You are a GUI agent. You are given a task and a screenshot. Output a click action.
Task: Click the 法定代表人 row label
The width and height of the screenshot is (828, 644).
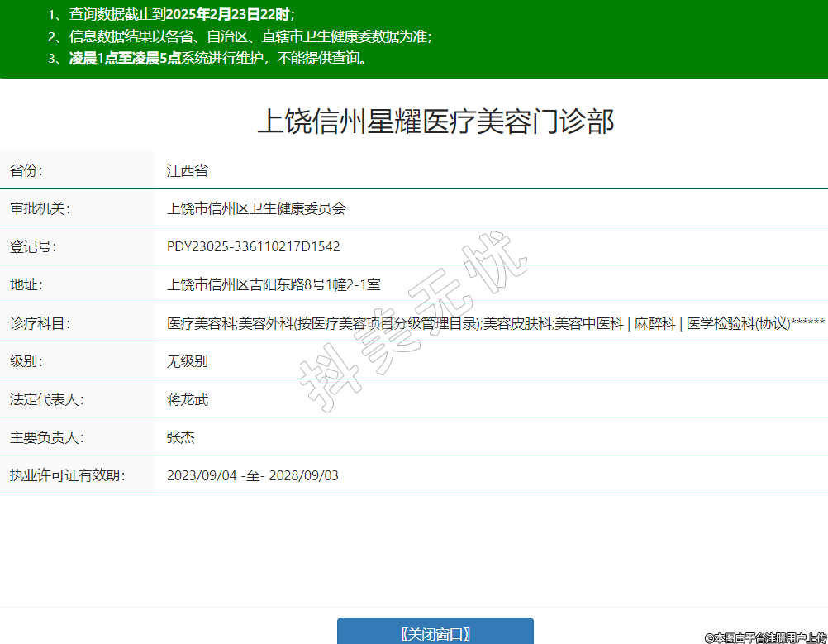click(46, 399)
